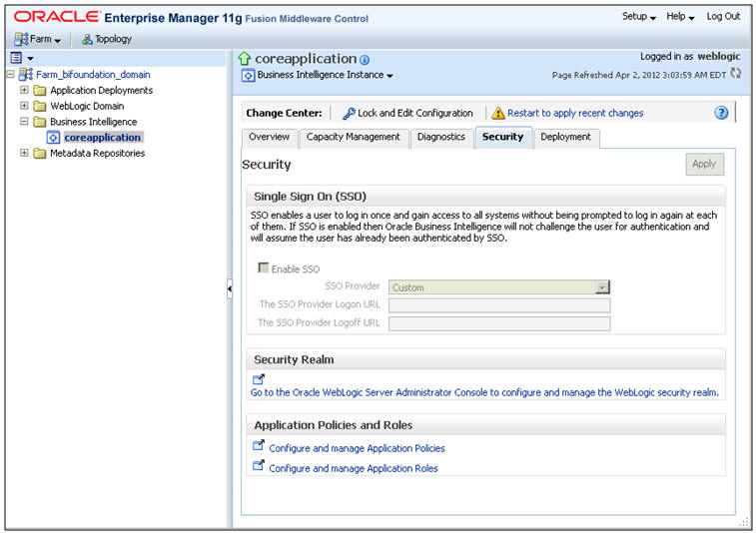Click the Lock and Edit key icon

pyautogui.click(x=349, y=114)
